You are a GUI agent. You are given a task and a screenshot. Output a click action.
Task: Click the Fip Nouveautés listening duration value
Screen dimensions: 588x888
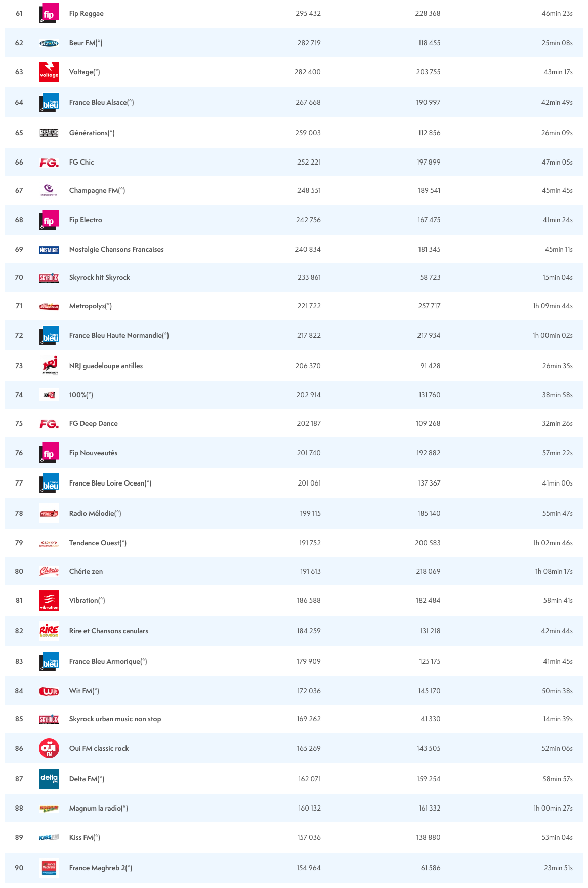tap(557, 453)
